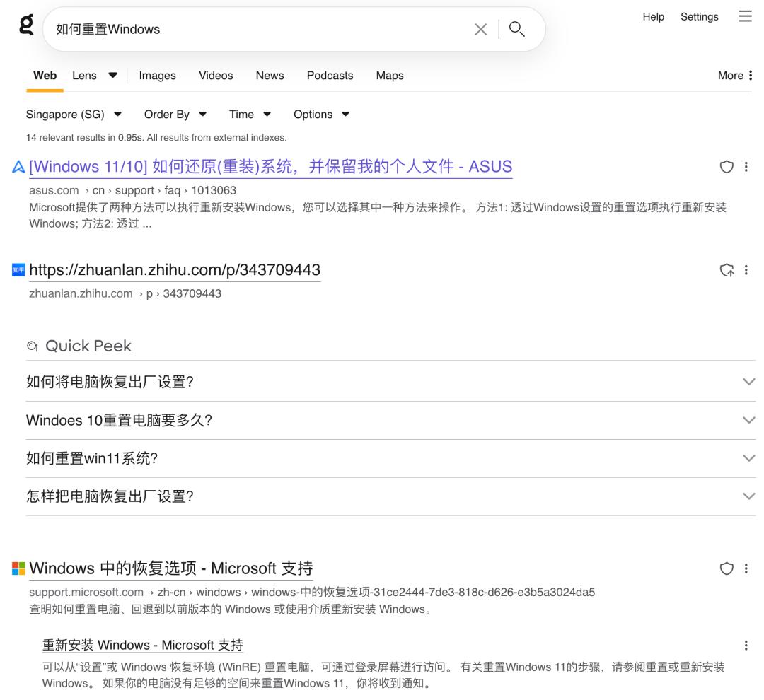Viewport: 764px width, 700px height.
Task: Clear the search query with X icon
Action: pyautogui.click(x=480, y=29)
